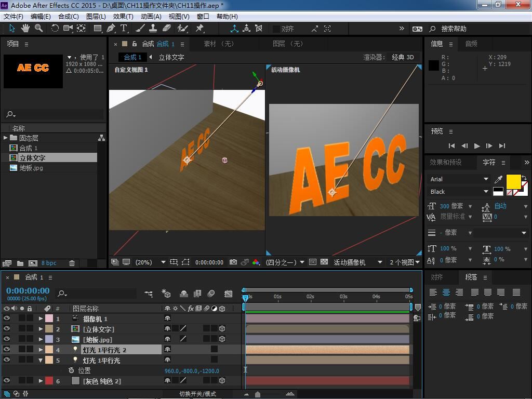
Task: Select the Rectangle shape tool
Action: [x=98, y=29]
